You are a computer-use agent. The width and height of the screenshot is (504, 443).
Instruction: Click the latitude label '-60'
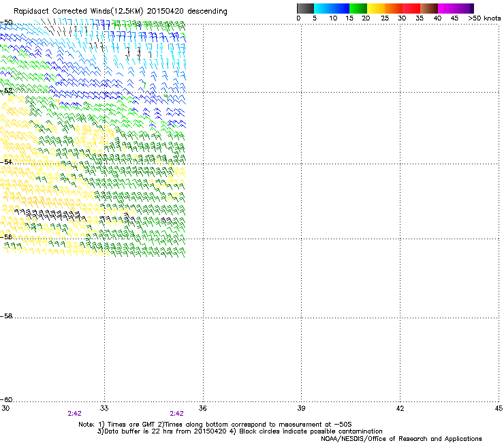[x=6, y=399]
